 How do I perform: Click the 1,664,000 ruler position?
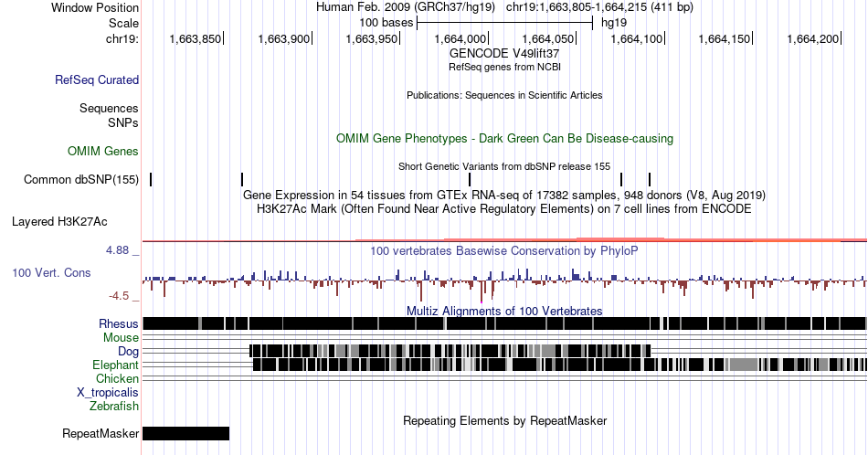tap(460, 38)
